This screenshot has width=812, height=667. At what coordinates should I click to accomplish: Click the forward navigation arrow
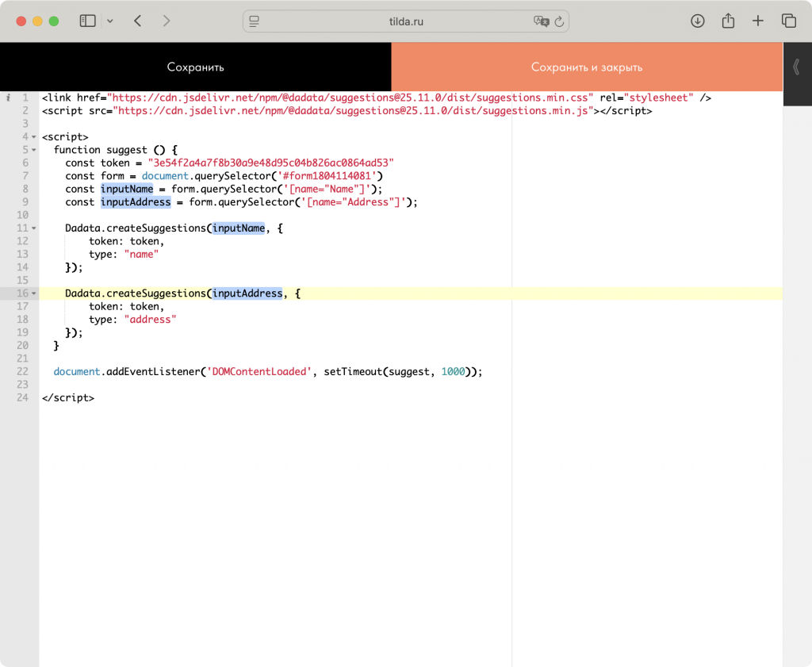pos(167,21)
